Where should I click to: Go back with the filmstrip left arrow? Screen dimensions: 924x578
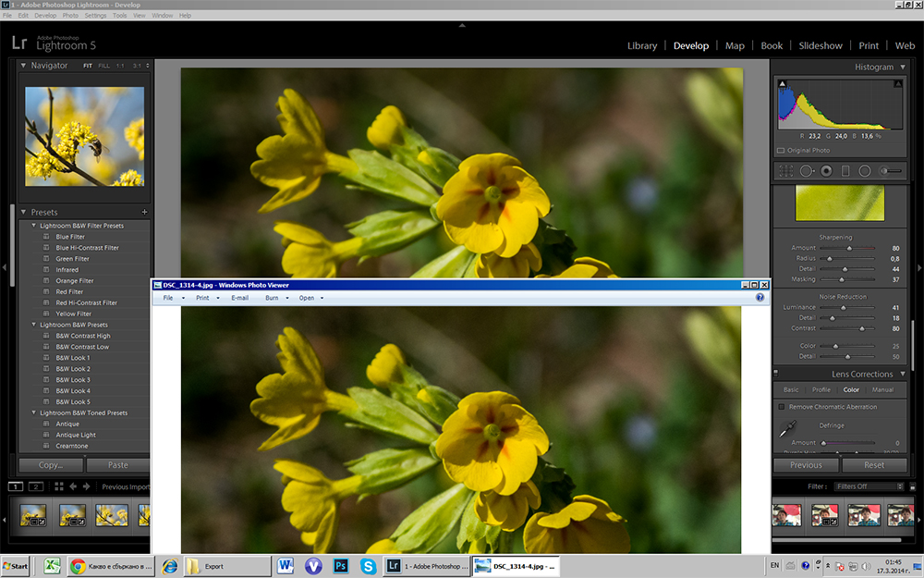click(x=73, y=486)
